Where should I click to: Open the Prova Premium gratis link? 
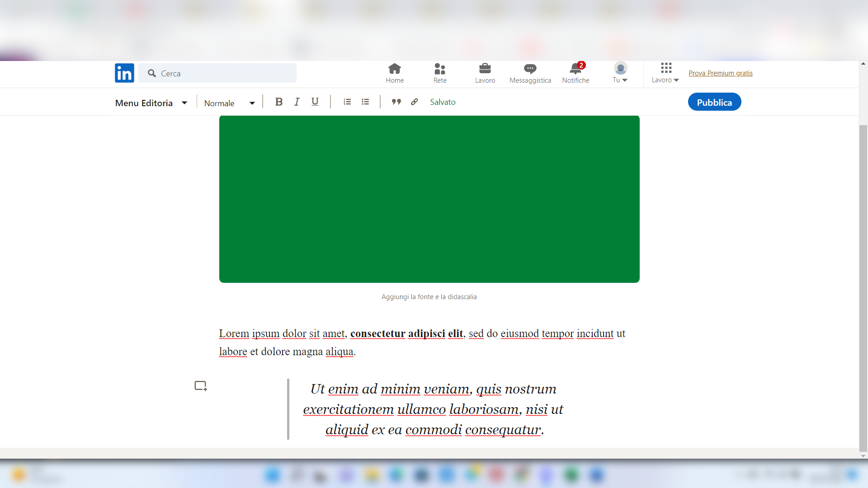tap(720, 73)
